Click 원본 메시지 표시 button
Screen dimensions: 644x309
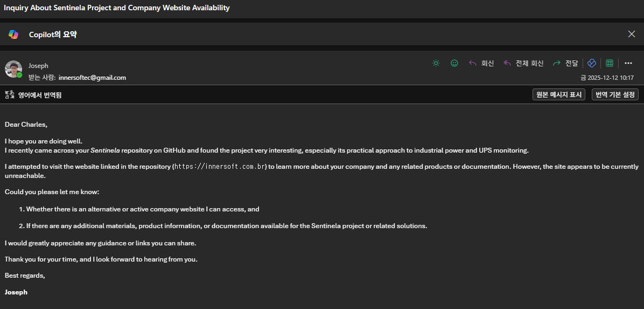pyautogui.click(x=559, y=94)
